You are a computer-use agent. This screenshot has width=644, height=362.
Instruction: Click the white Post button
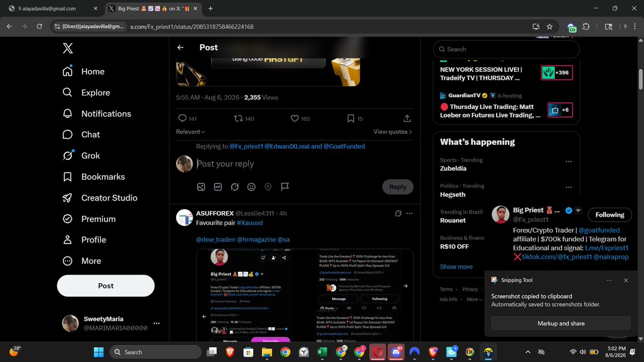[x=106, y=286]
